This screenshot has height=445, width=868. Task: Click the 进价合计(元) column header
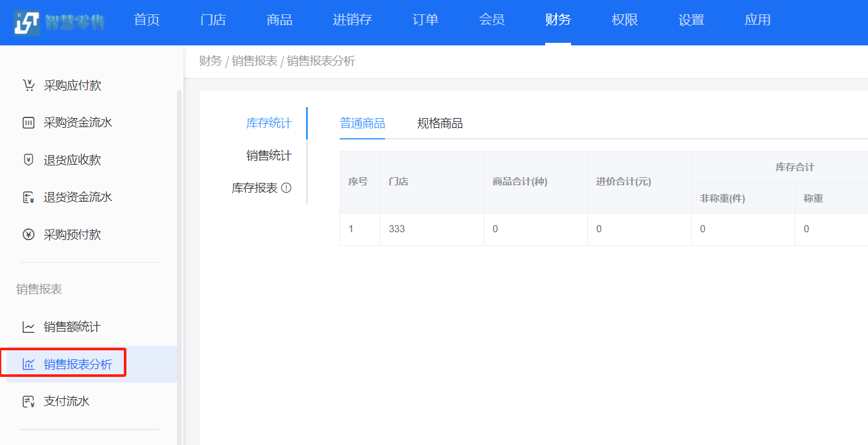639,182
